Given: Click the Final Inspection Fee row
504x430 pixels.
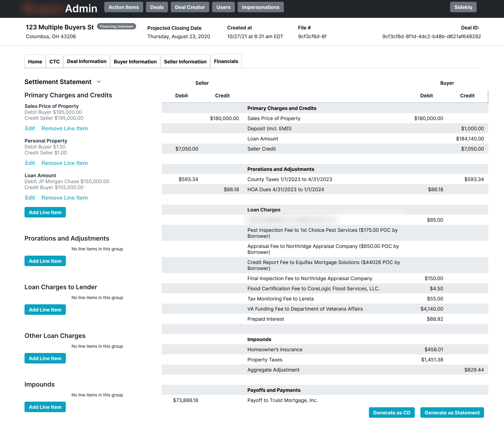Looking at the screenshot, I should pos(325,278).
